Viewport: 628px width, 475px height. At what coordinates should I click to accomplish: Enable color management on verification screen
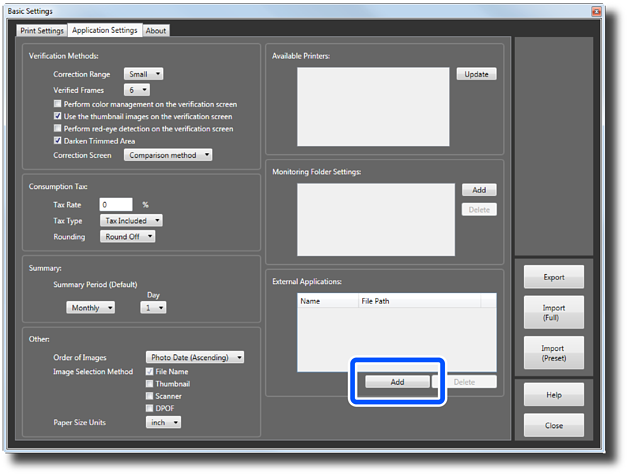(x=57, y=103)
